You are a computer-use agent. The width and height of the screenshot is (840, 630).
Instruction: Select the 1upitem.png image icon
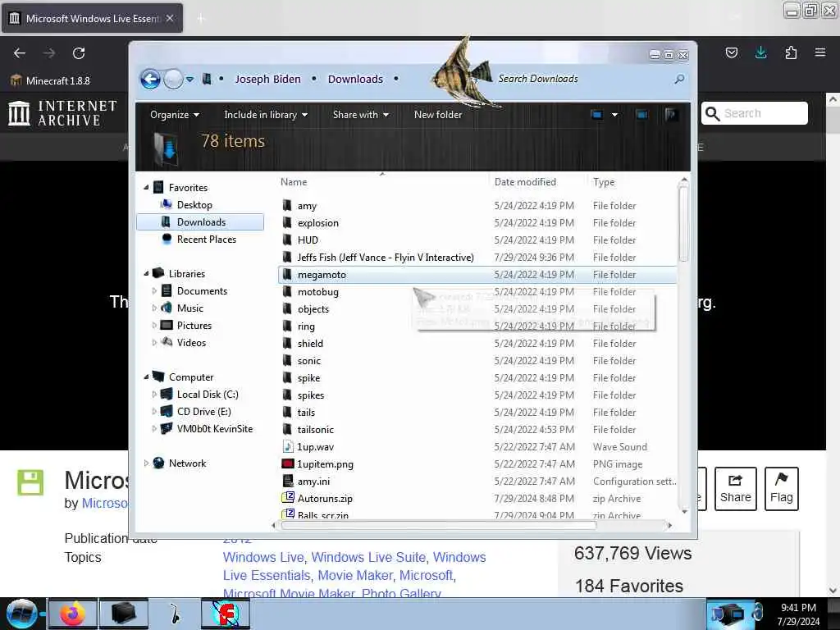[x=288, y=464]
